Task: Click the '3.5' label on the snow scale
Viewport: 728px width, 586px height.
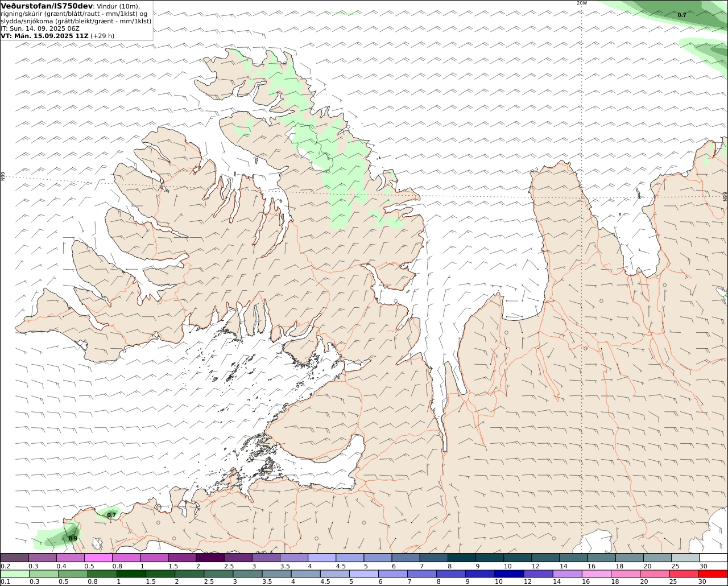Action: click(285, 566)
